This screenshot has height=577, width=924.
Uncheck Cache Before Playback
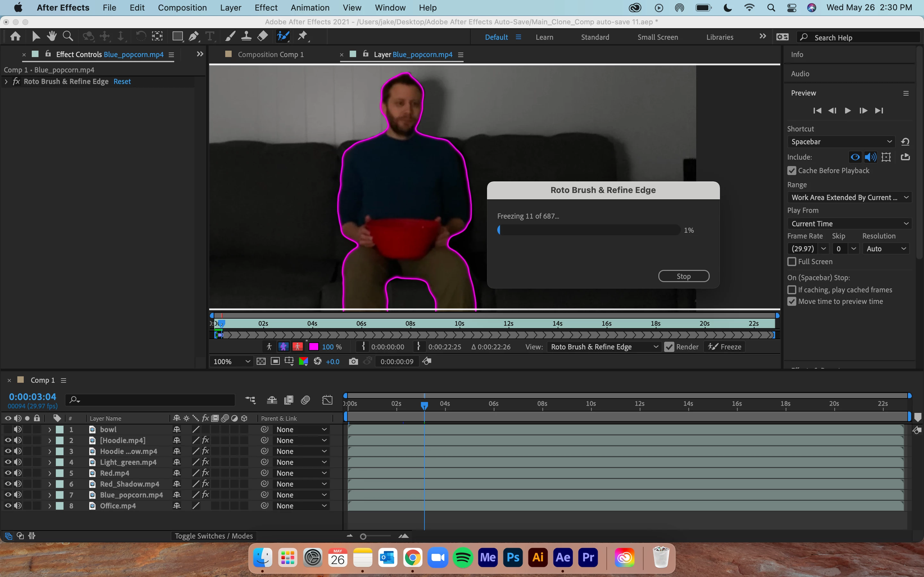[x=792, y=171]
